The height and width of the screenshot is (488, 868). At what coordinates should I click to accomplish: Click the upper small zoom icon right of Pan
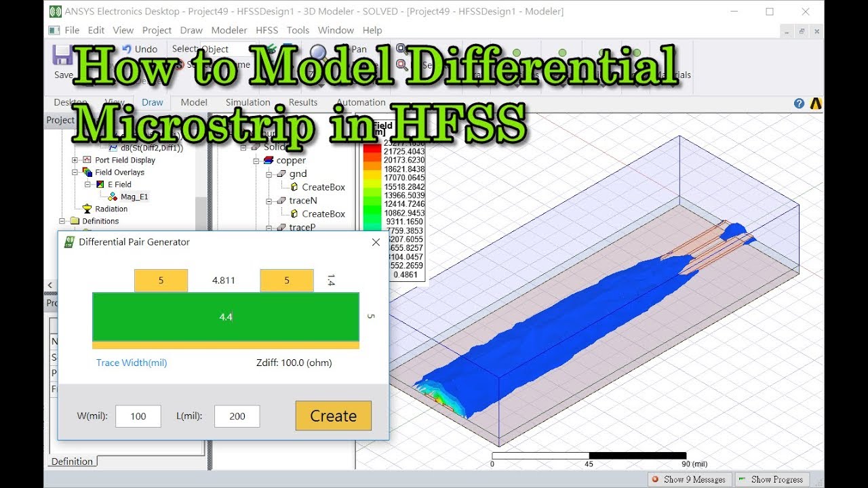(402, 49)
